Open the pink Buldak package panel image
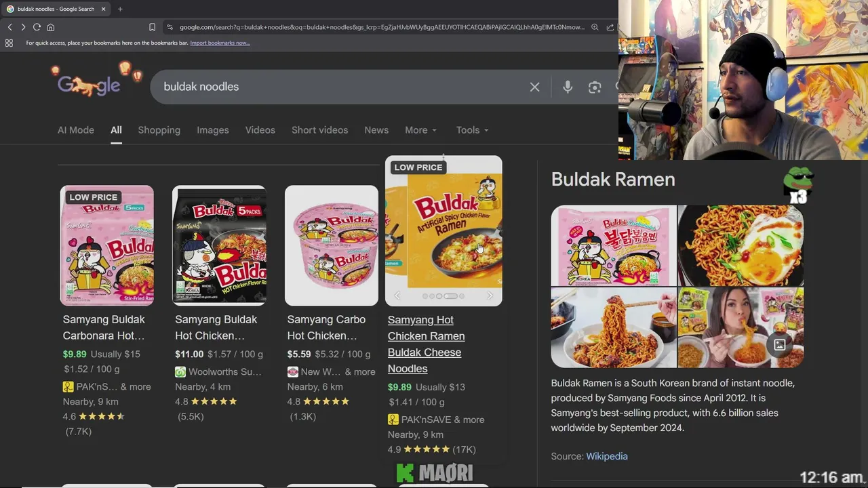The width and height of the screenshot is (868, 488). pos(614,245)
